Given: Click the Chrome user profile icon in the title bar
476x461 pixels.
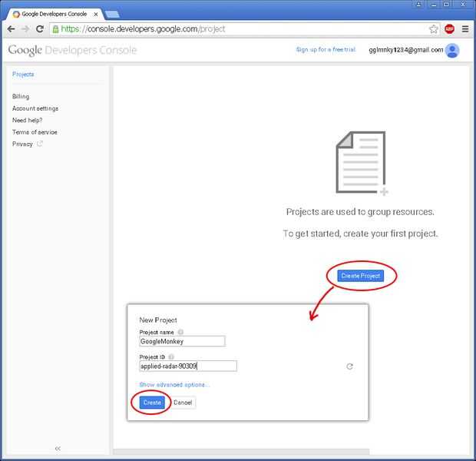Looking at the screenshot, I should [x=418, y=5].
